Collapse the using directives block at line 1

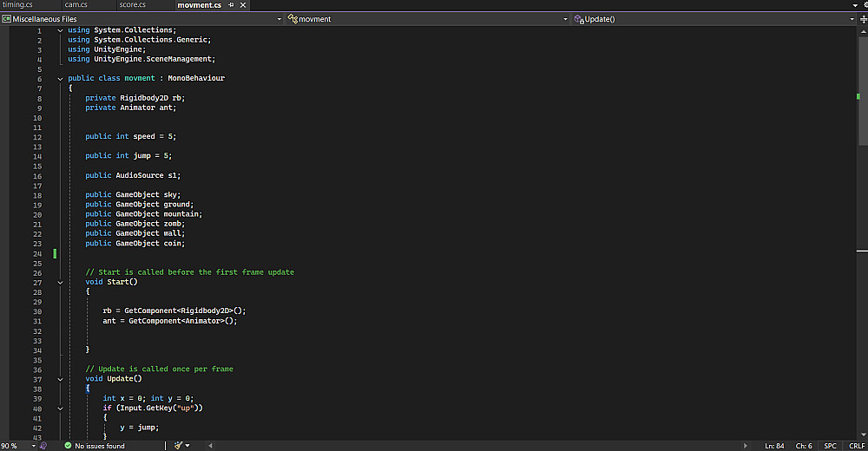(61, 30)
